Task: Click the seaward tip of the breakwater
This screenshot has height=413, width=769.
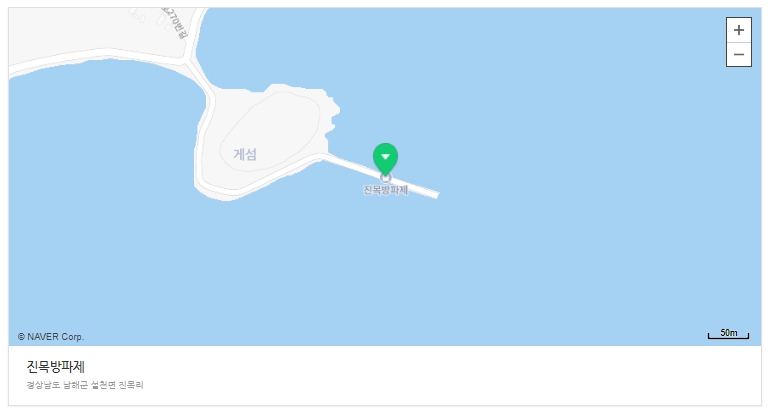Action: coord(436,195)
